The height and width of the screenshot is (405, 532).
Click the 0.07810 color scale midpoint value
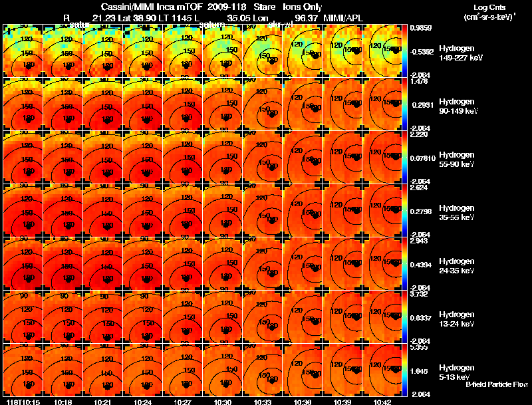(422, 158)
